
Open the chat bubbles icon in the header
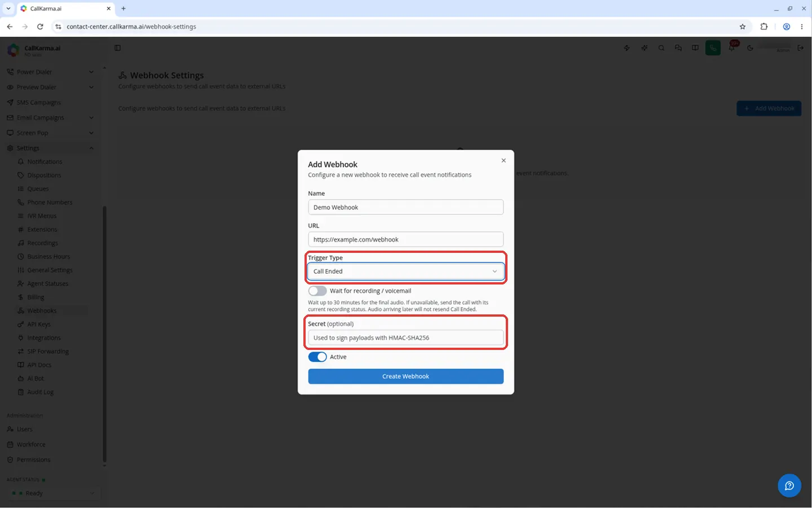pos(678,48)
